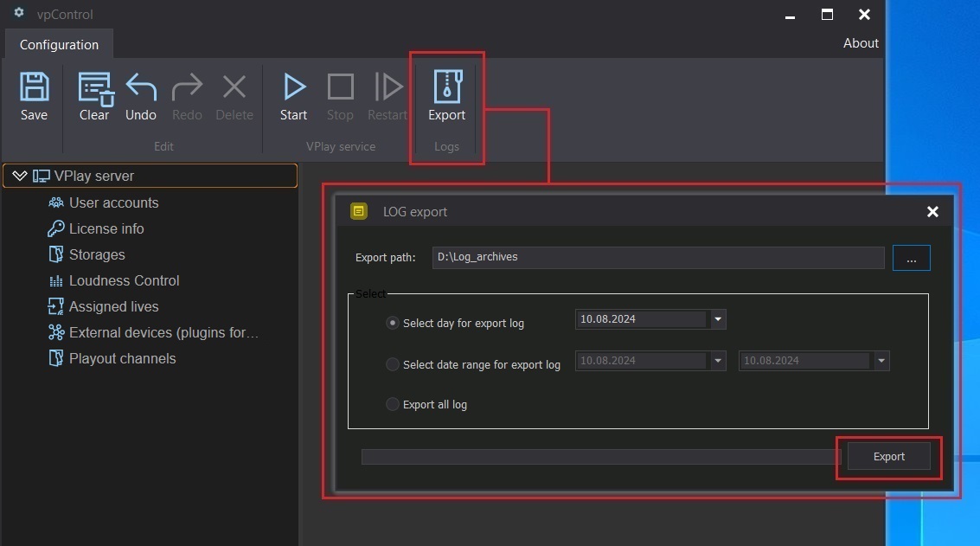The width and height of the screenshot is (980, 546).
Task: Open License info tree item
Action: (x=106, y=228)
